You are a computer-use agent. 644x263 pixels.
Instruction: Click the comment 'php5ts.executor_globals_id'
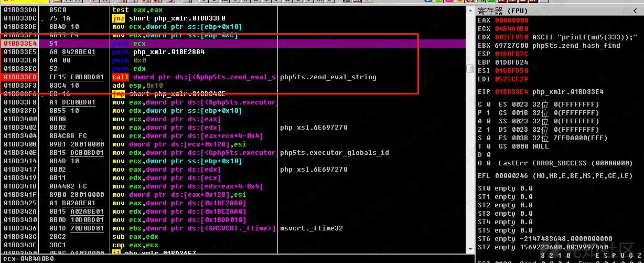click(x=335, y=153)
